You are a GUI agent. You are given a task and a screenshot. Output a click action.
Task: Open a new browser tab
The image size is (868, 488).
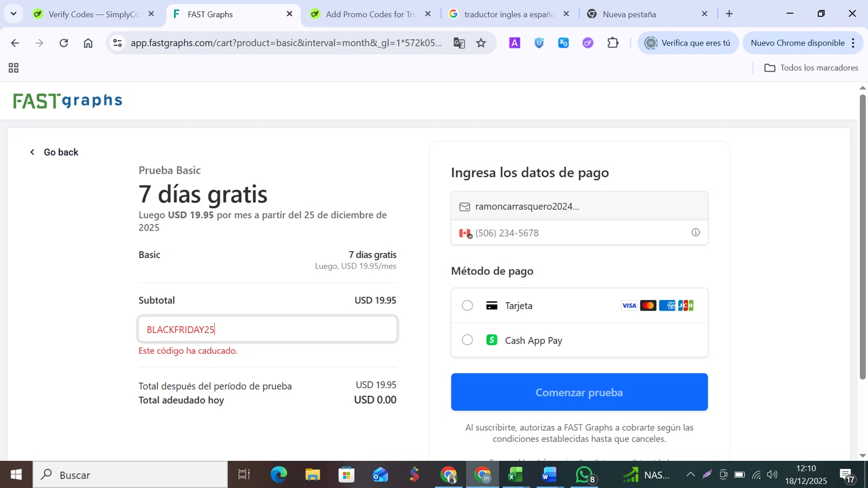[x=729, y=14]
